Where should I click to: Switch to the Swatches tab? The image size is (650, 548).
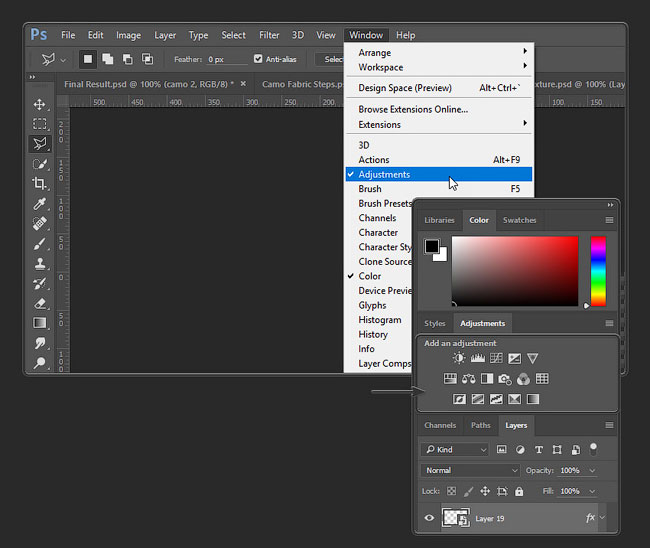(519, 220)
